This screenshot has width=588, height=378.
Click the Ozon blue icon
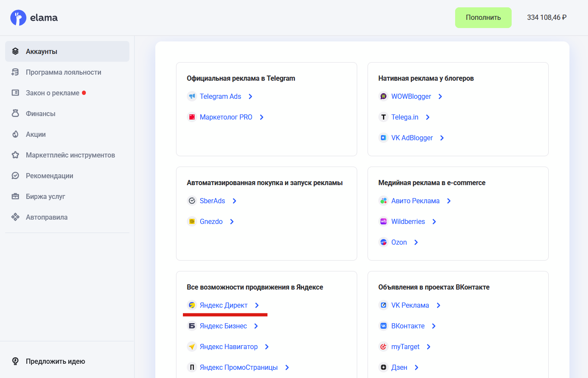383,242
